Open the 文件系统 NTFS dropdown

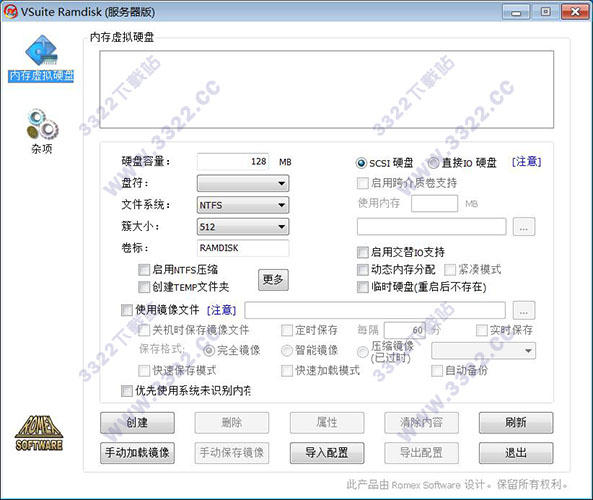click(x=243, y=205)
